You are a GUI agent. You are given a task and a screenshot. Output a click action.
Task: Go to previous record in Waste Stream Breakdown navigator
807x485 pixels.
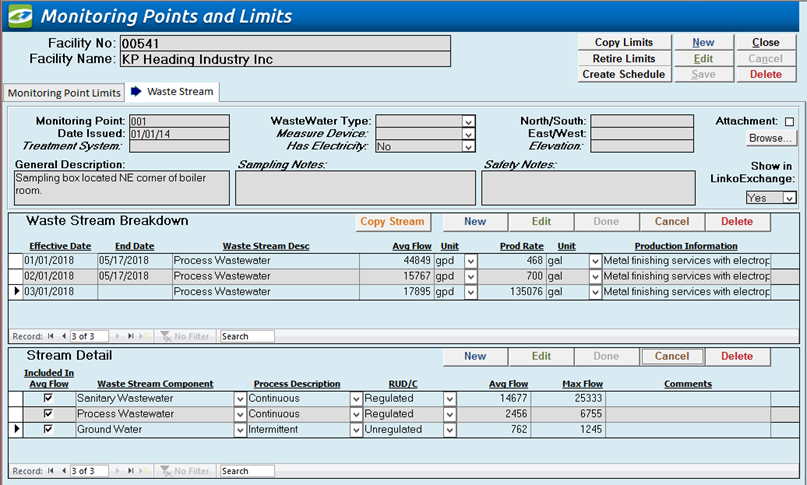(64, 336)
